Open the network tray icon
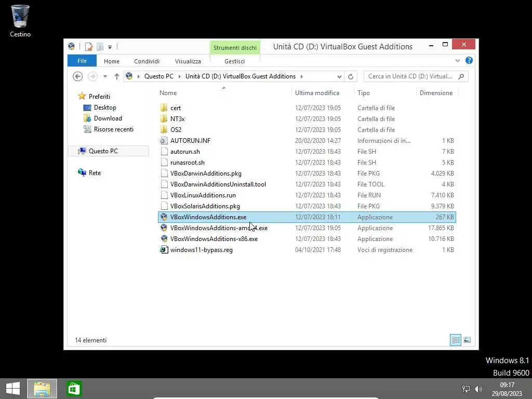532x399 pixels. 466,389
